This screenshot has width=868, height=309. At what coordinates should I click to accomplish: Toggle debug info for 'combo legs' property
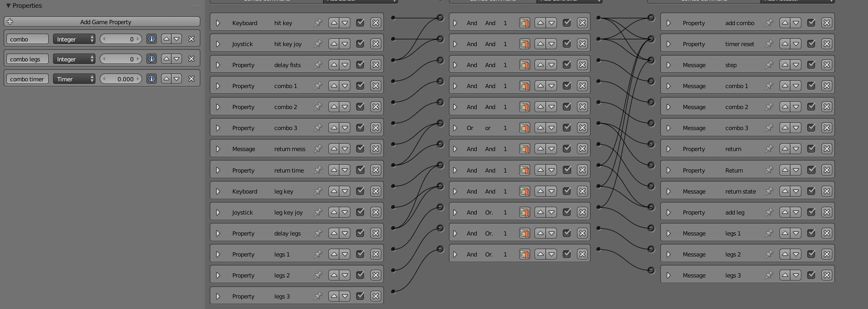tap(151, 59)
